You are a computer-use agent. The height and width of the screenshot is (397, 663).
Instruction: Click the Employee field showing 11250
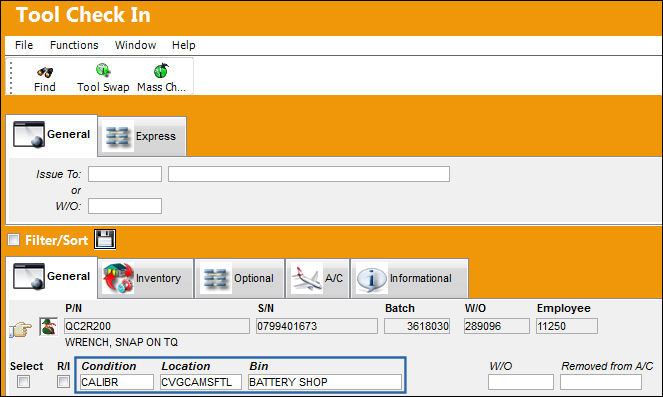(x=567, y=326)
